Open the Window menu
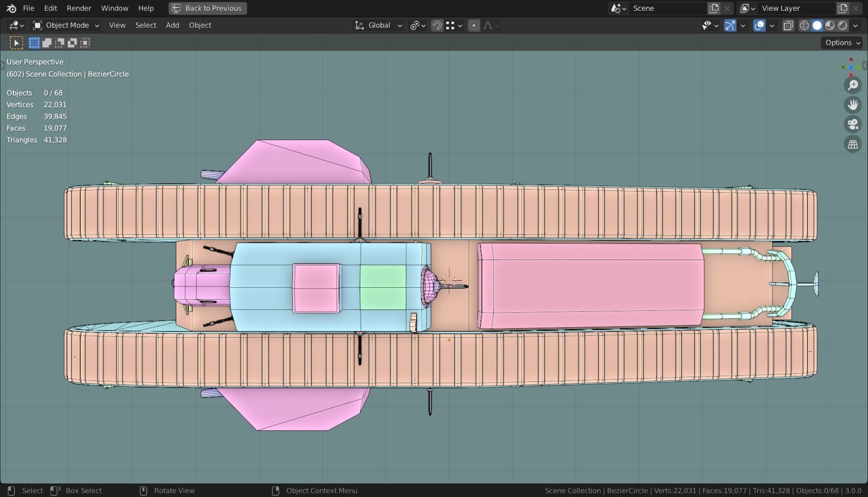The width and height of the screenshot is (868, 497). (x=115, y=8)
